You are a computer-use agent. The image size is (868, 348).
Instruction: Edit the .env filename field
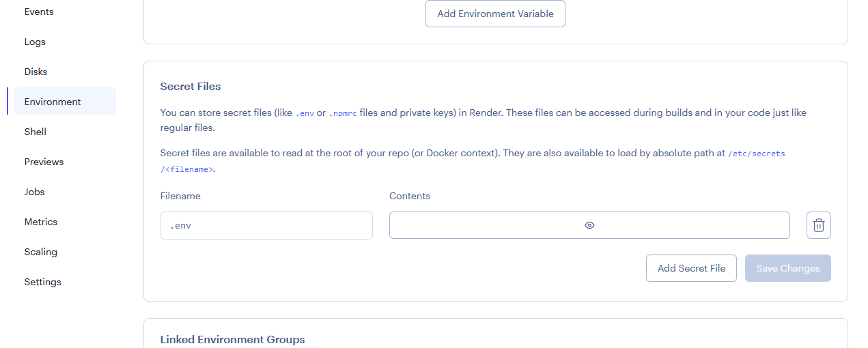click(266, 225)
